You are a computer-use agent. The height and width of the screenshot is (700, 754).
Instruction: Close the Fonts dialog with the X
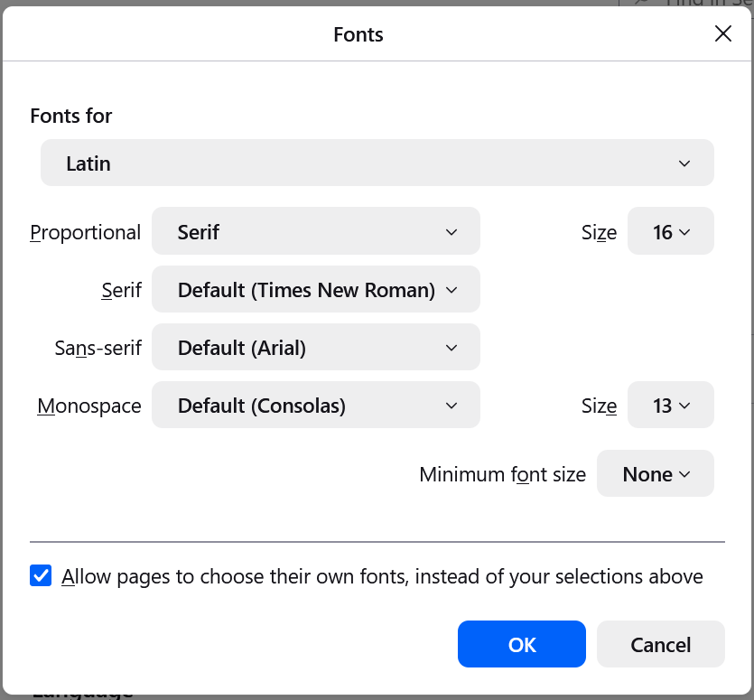point(722,34)
